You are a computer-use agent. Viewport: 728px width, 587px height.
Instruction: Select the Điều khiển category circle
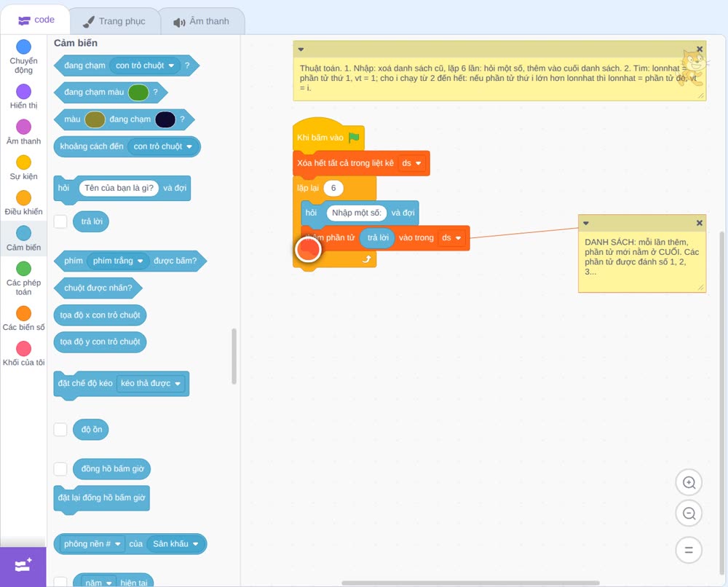tap(24, 198)
